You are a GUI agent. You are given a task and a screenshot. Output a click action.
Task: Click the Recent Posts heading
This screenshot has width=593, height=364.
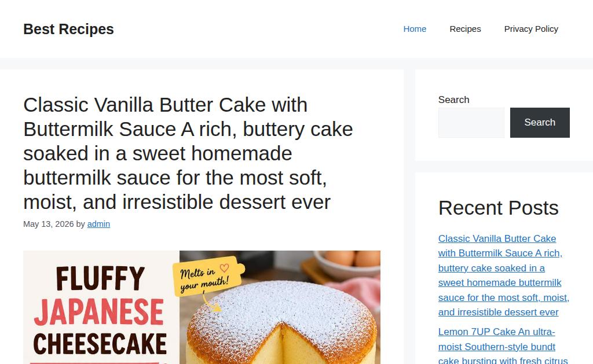coord(499,208)
